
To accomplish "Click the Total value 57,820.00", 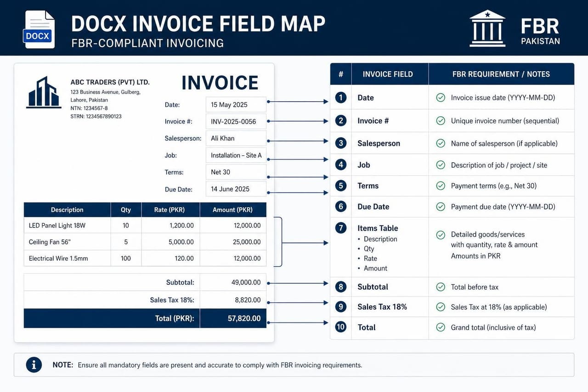I will click(x=244, y=318).
